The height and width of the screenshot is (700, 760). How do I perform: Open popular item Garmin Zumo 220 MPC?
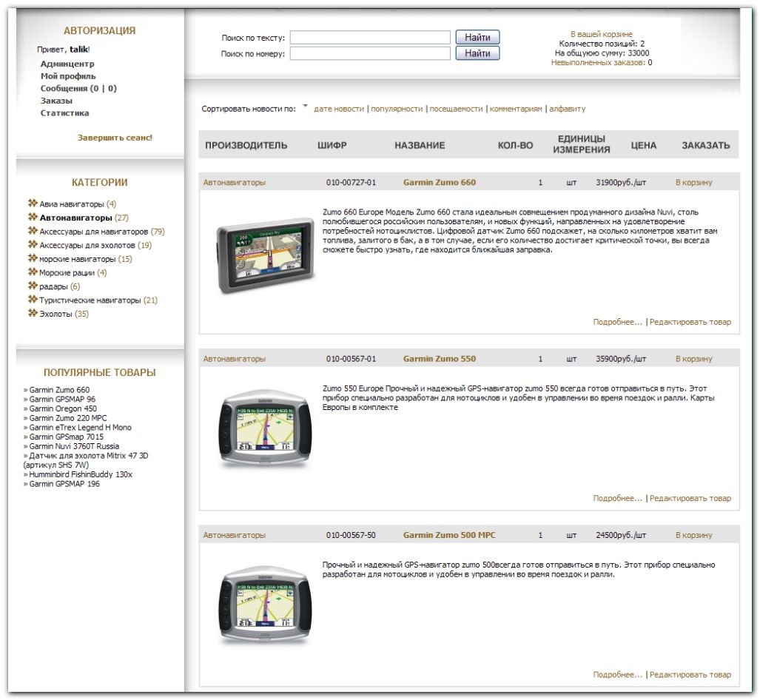click(68, 418)
